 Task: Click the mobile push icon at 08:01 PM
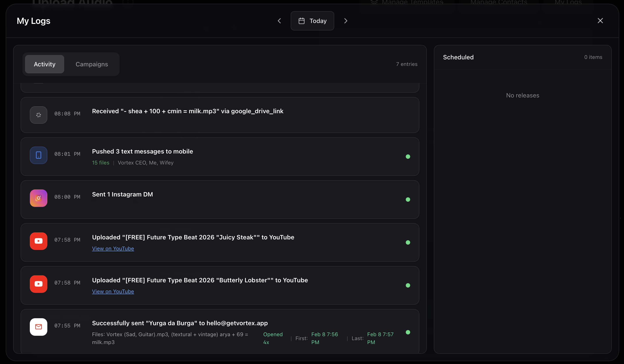tap(38, 155)
